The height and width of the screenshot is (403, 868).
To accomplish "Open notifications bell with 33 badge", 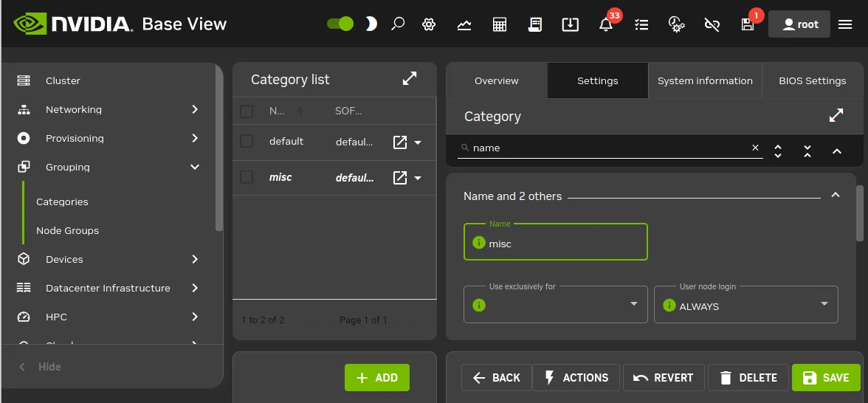I will click(606, 24).
